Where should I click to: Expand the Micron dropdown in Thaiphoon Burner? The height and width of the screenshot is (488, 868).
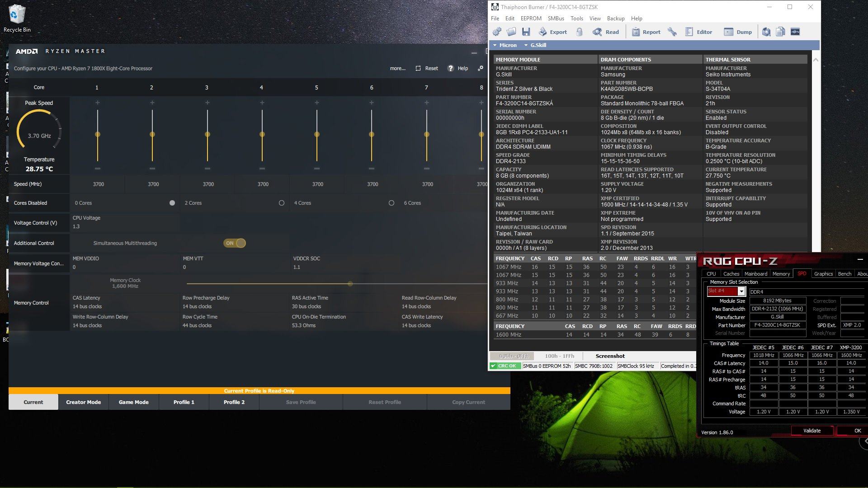coord(505,45)
